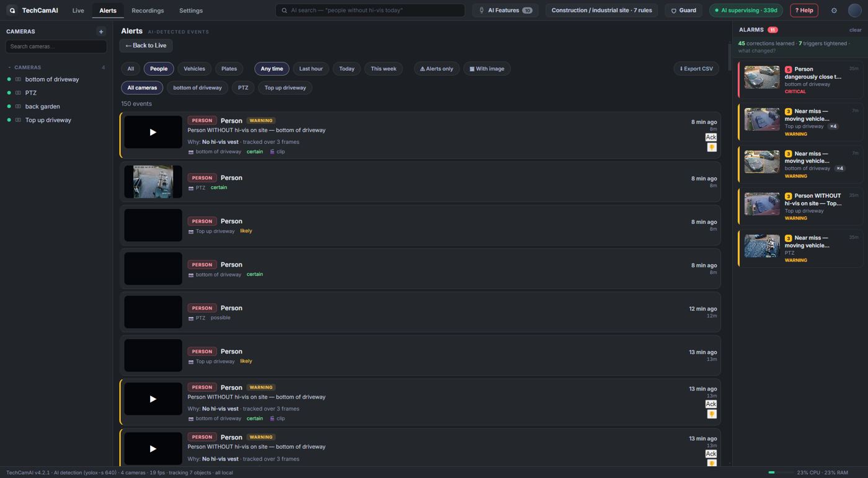868x478 pixels.
Task: Collapse the CAMERAS tree group
Action: click(x=9, y=68)
